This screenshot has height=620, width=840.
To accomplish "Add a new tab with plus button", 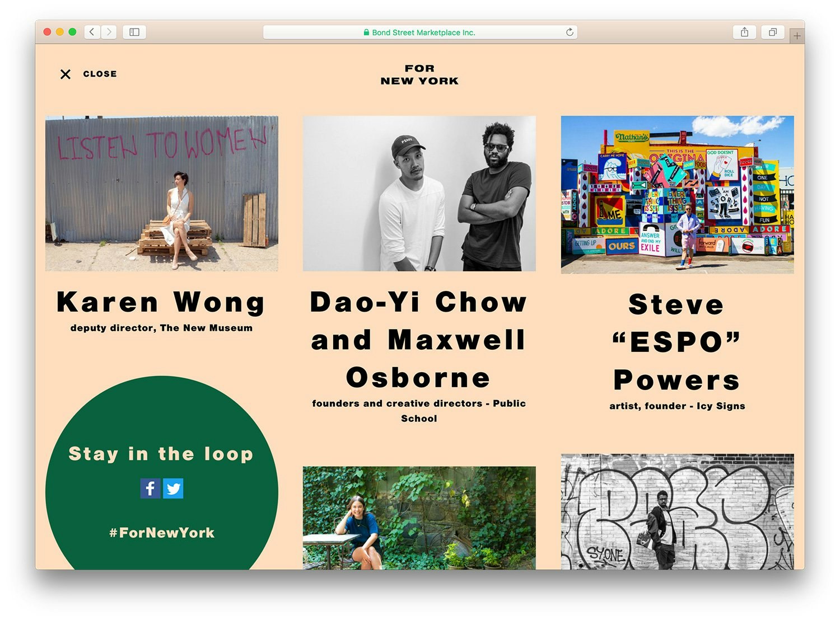I will coord(797,36).
